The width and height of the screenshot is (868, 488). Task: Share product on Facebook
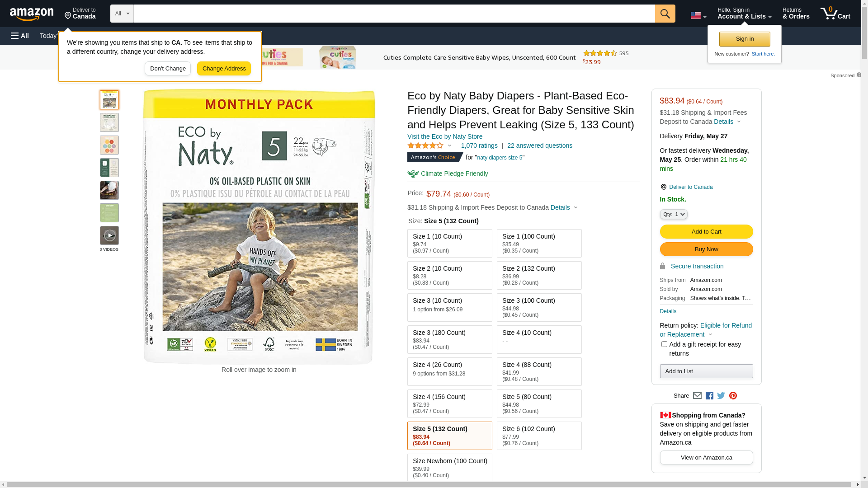tap(709, 396)
